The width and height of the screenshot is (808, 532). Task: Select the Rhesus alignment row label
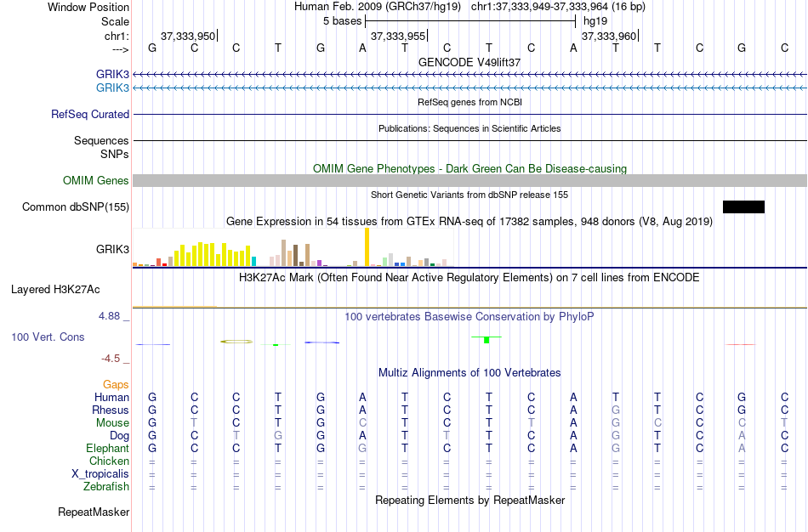111,410
